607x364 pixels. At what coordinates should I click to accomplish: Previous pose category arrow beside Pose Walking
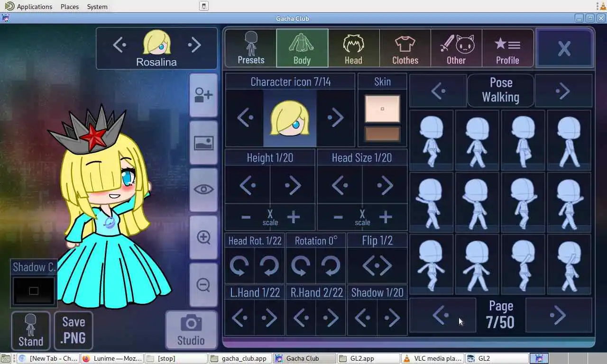pyautogui.click(x=438, y=91)
